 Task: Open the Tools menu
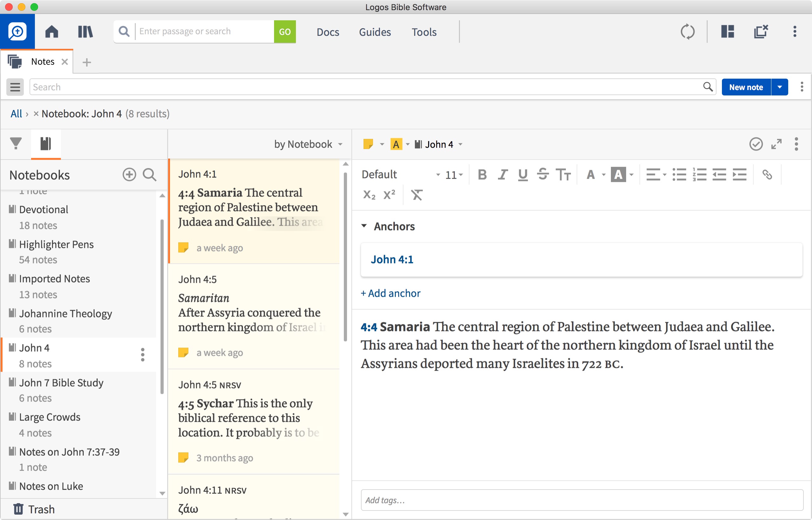click(424, 32)
